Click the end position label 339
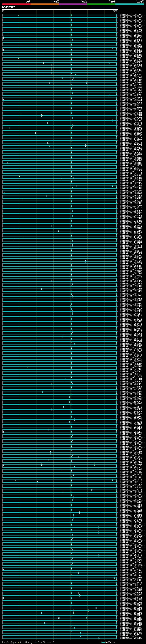Image resolution: width=146 pixels, height=644 pixels. (x=115, y=11)
